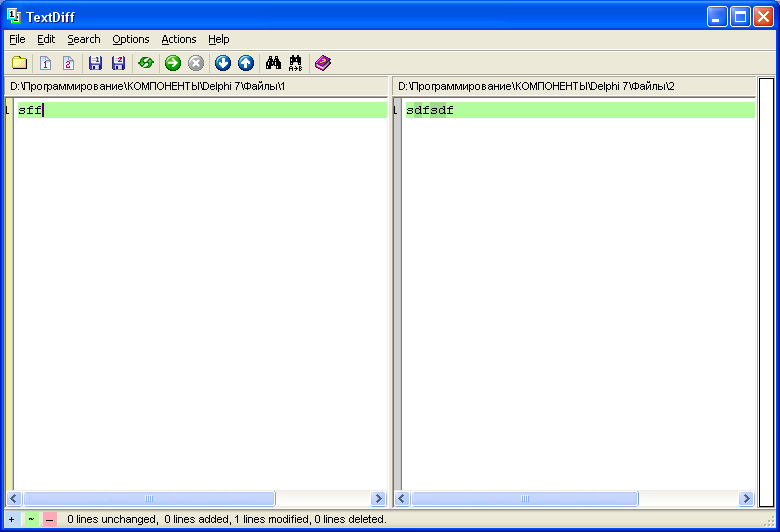This screenshot has height=532, width=780.
Task: Minimize the TextDiff window
Action: click(717, 17)
